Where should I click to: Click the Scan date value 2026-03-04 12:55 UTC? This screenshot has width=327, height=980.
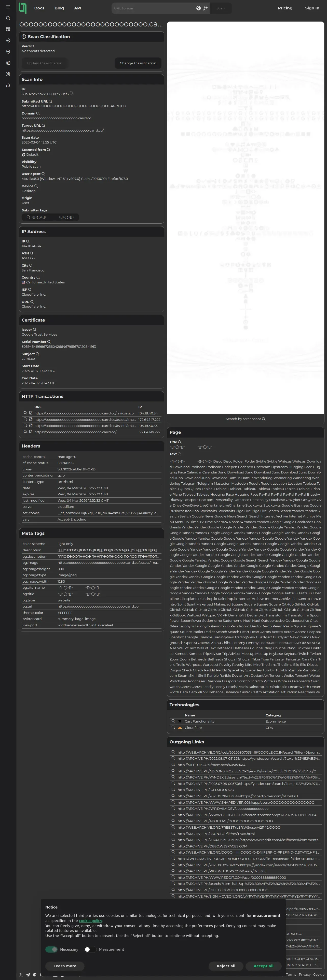[39, 142]
